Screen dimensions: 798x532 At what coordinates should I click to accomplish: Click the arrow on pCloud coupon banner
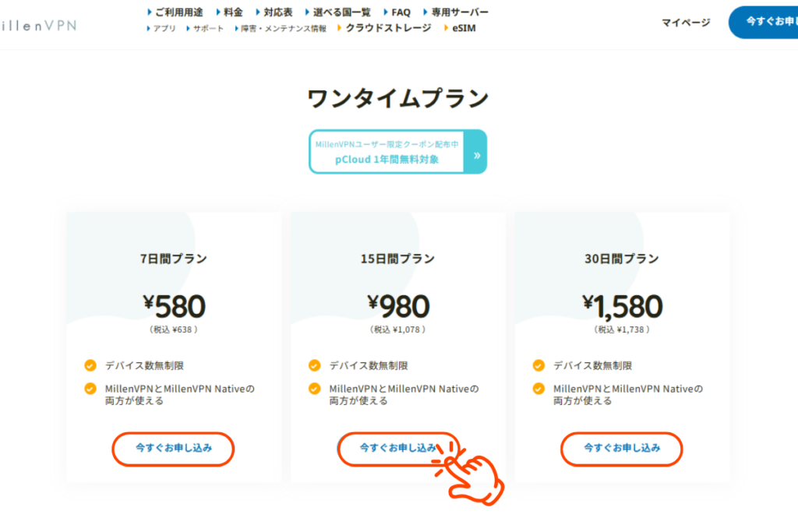click(x=476, y=155)
